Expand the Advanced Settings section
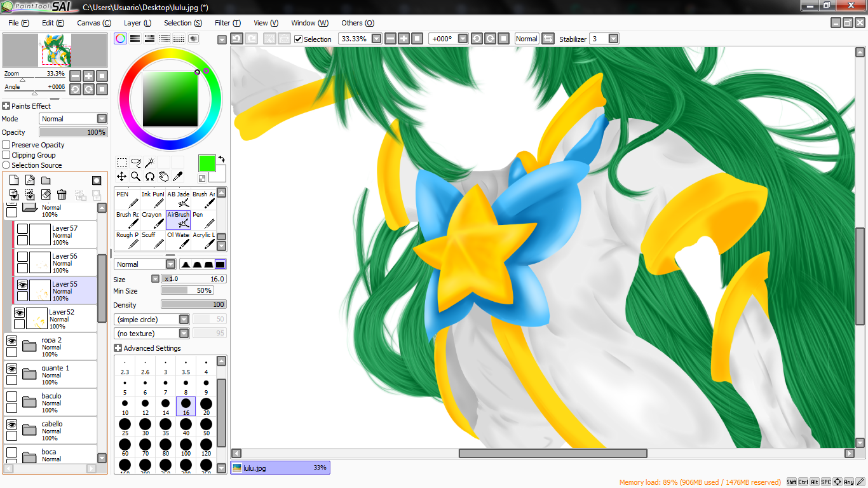The height and width of the screenshot is (488, 868). point(118,348)
